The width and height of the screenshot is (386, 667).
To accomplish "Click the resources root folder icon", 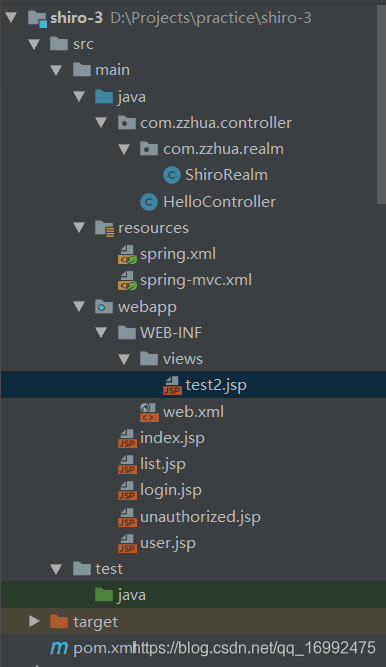I will tap(104, 228).
